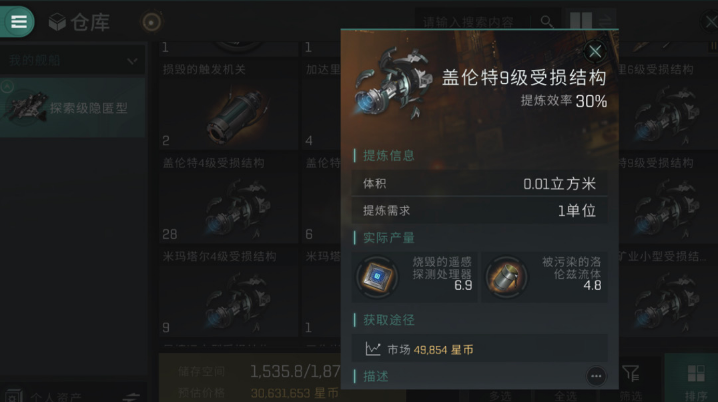Select the 盖伦特4级受损结构 item
718x402 pixels.
[228, 198]
